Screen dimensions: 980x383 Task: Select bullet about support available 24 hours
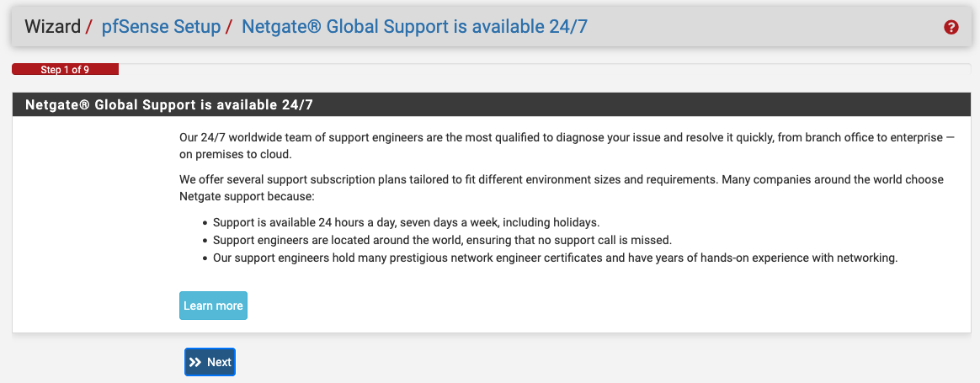(x=407, y=222)
